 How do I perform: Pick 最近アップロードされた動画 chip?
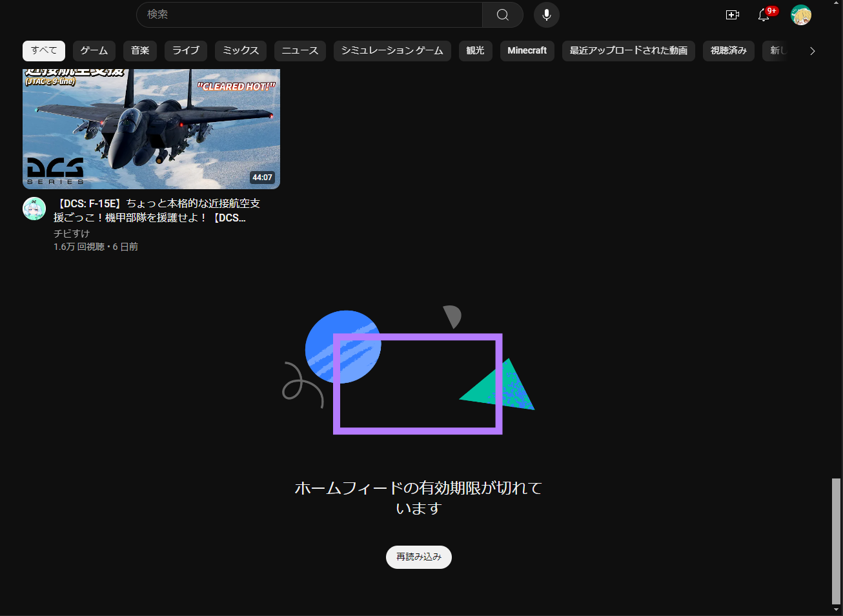click(x=628, y=50)
